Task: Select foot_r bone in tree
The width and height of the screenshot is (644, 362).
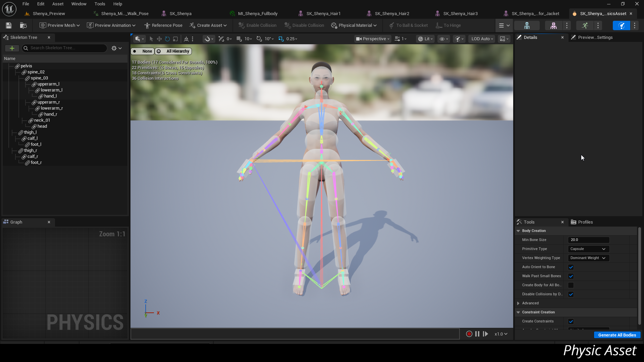Action: (36, 163)
